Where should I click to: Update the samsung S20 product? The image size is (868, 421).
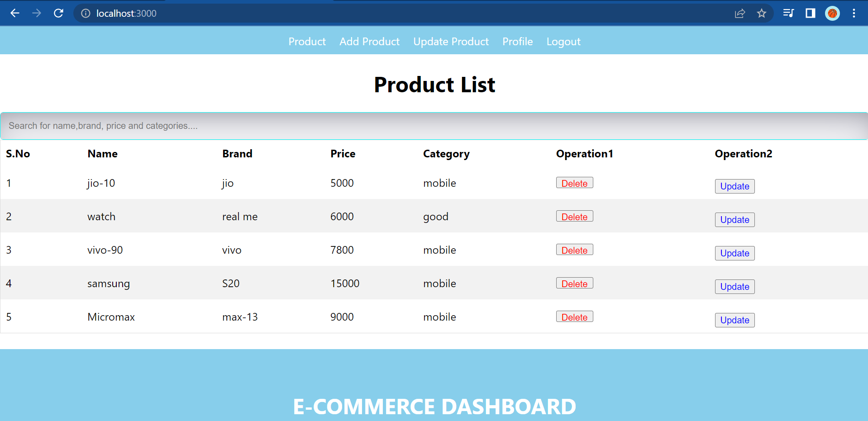[x=734, y=287]
